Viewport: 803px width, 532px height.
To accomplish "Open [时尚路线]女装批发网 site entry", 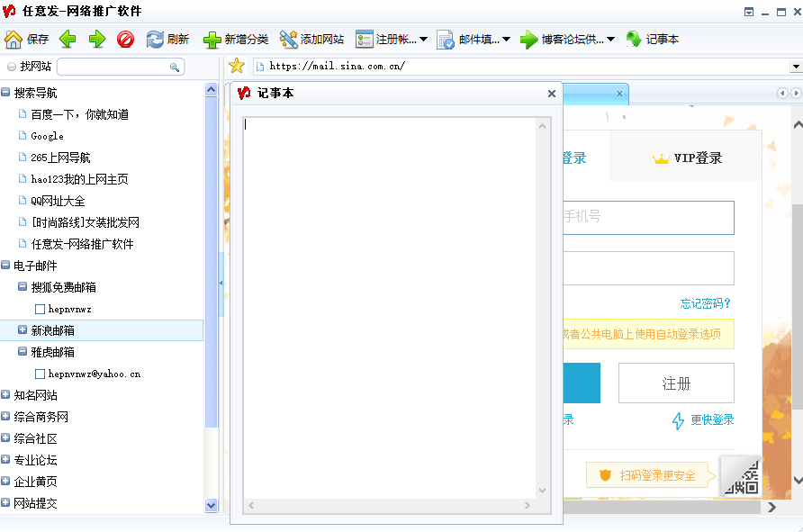I will point(85,222).
